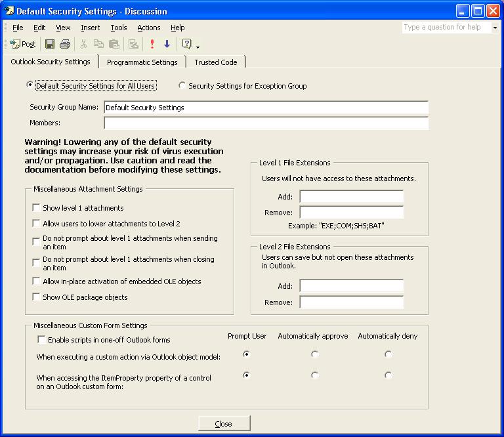Expand toolbar options arrow after Help icon
Screen dimensions: 504x437
198,47
